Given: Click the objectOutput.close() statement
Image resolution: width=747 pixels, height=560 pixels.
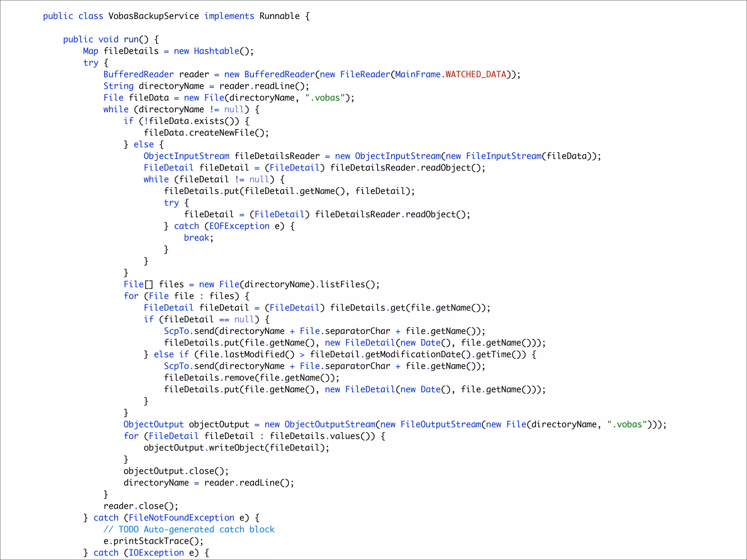Looking at the screenshot, I should click(176, 471).
